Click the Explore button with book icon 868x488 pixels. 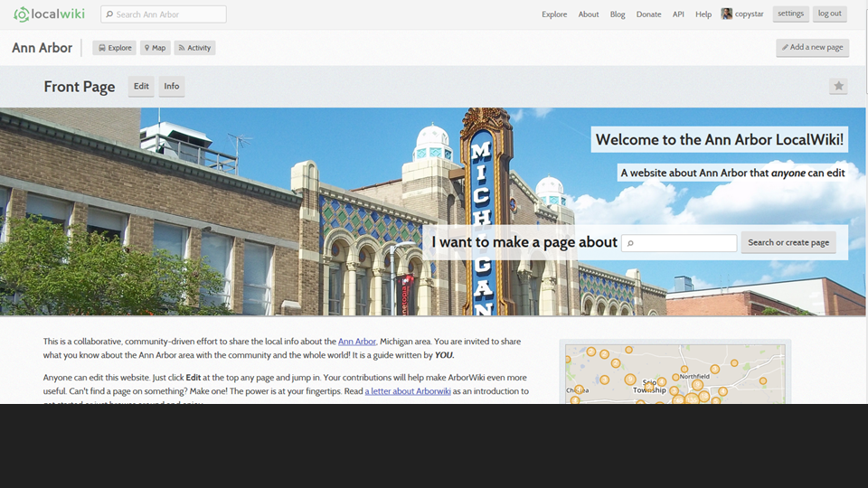click(x=115, y=48)
